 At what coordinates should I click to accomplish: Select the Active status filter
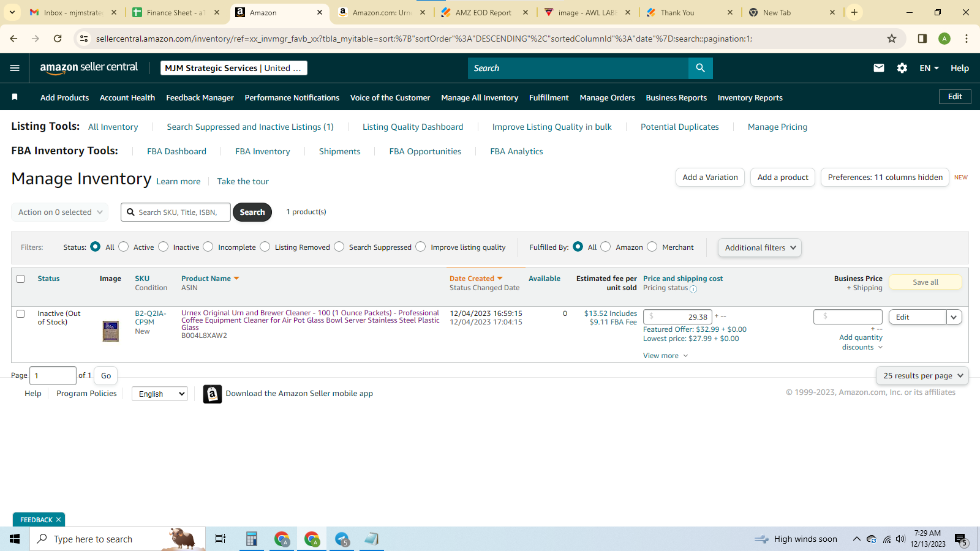click(124, 247)
